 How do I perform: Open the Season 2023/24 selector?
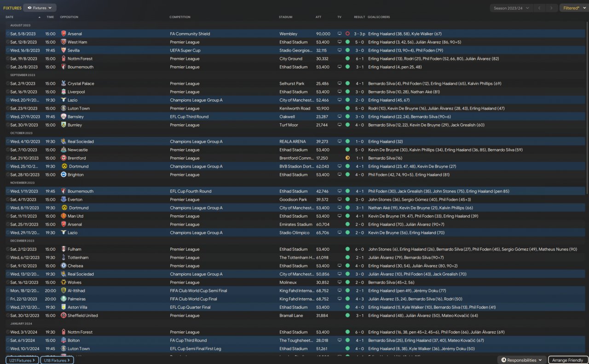(x=511, y=8)
